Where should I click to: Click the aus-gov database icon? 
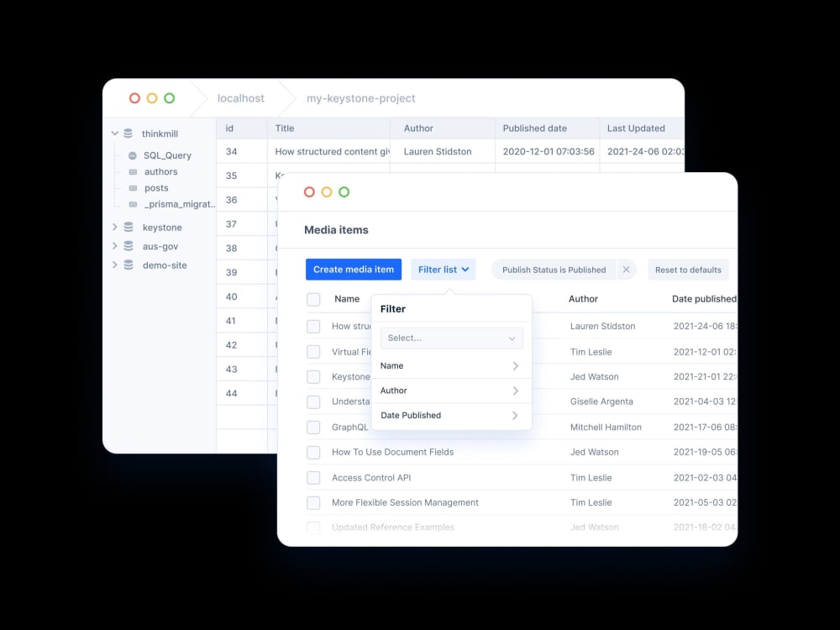pyautogui.click(x=129, y=246)
